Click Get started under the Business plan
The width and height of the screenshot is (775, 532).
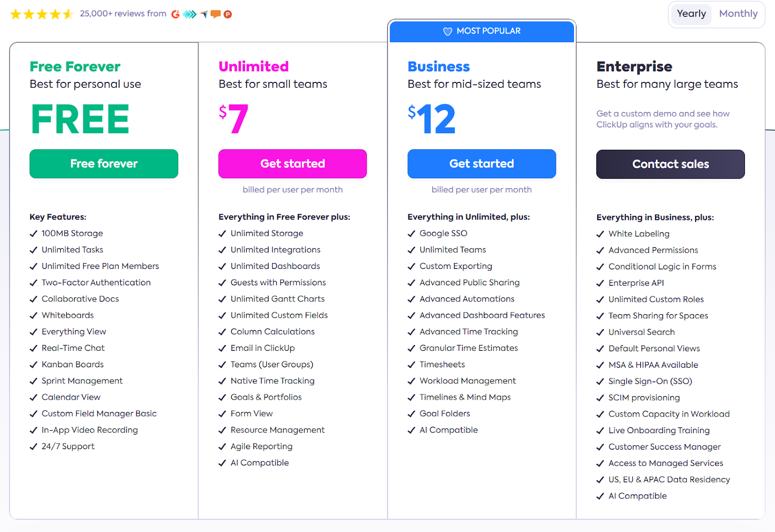coord(481,164)
